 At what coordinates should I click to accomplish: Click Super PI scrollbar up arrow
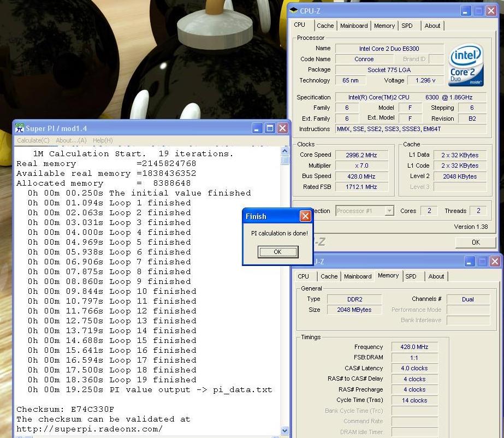[285, 151]
